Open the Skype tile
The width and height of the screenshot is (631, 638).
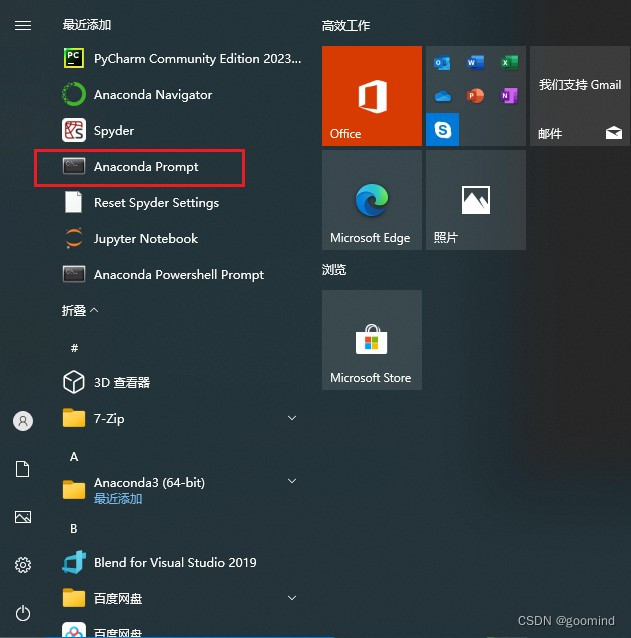click(442, 129)
